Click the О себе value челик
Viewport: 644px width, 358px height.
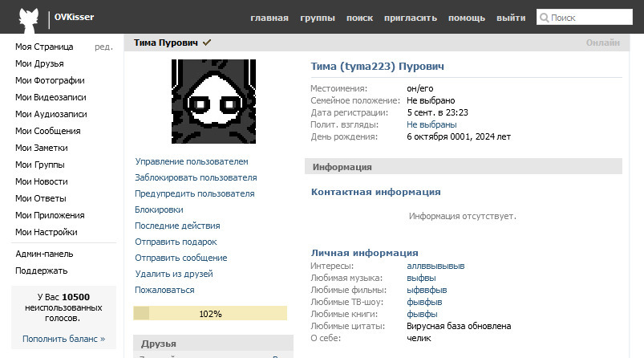coord(419,338)
